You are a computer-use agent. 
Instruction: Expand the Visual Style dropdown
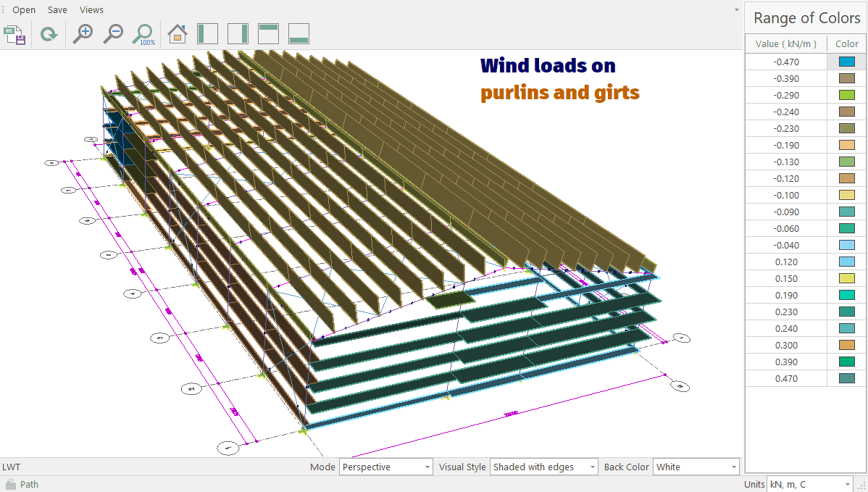543,467
